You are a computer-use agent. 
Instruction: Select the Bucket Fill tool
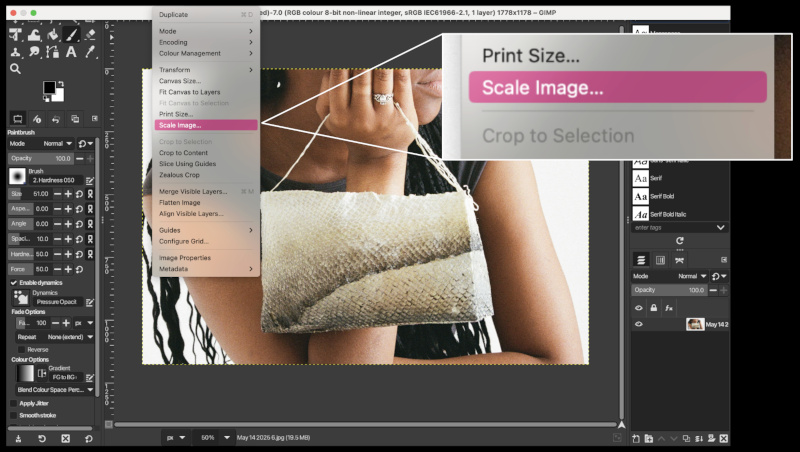(x=53, y=34)
